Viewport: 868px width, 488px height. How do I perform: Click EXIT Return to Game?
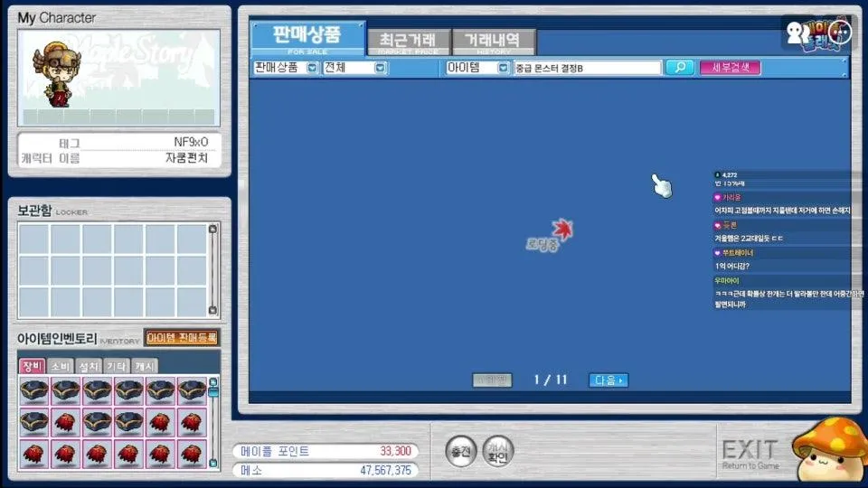tap(750, 455)
